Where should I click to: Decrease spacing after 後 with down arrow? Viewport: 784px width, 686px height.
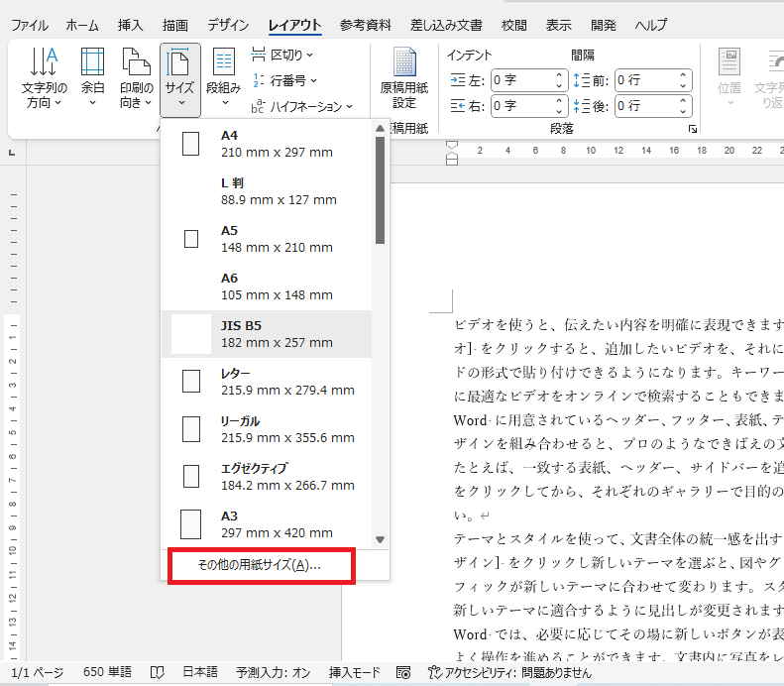[683, 111]
